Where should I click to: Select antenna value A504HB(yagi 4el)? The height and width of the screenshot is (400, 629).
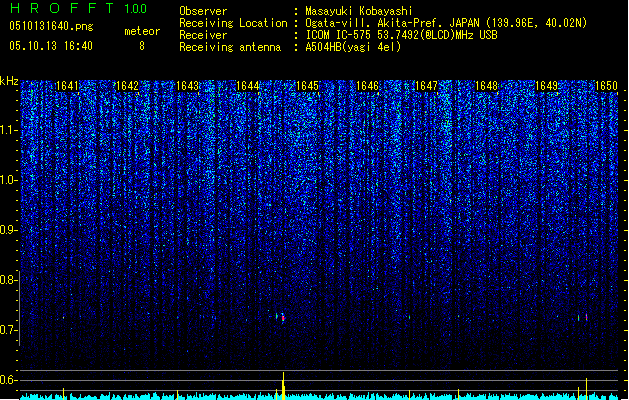[353, 47]
